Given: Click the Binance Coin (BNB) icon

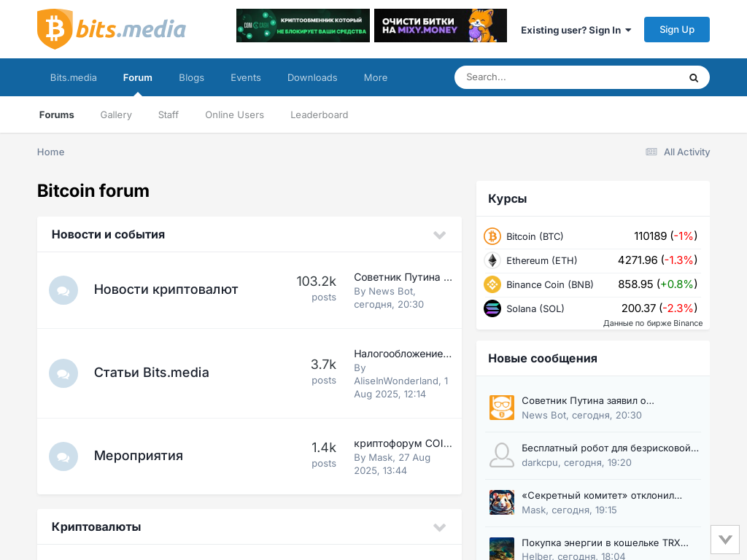Looking at the screenshot, I should click(x=492, y=284).
